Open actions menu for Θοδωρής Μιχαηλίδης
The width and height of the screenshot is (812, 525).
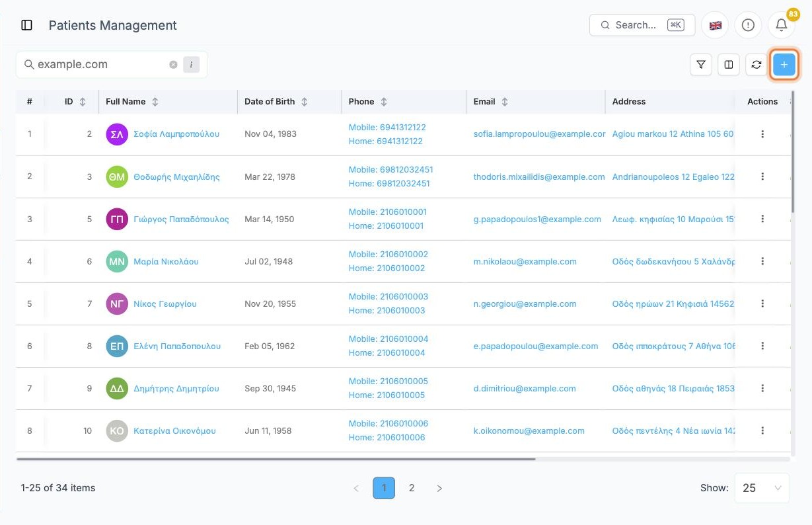tap(762, 177)
